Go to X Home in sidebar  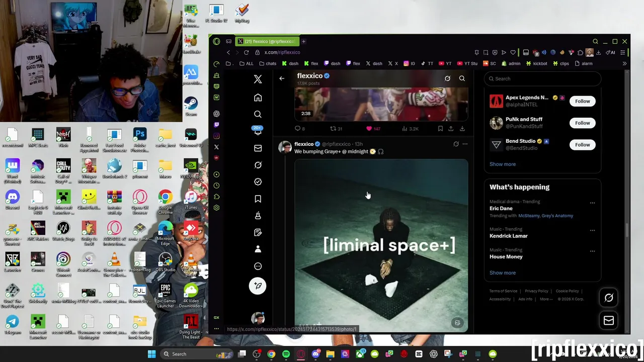coord(258,98)
